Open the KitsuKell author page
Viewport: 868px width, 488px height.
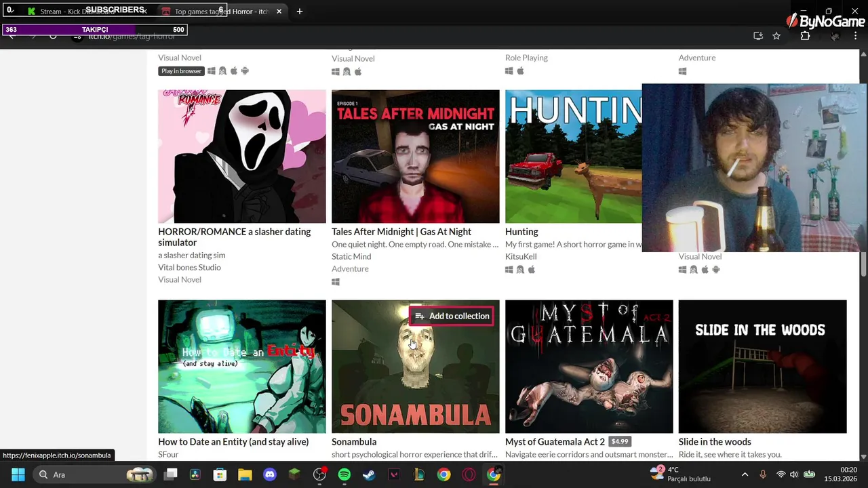pos(521,256)
